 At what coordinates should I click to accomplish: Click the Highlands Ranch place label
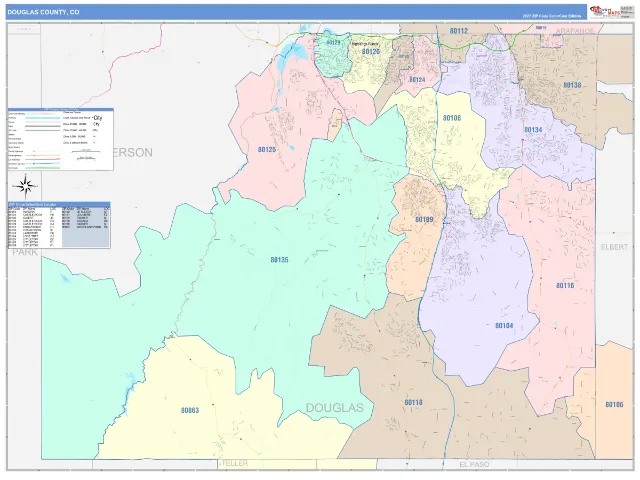(x=365, y=44)
